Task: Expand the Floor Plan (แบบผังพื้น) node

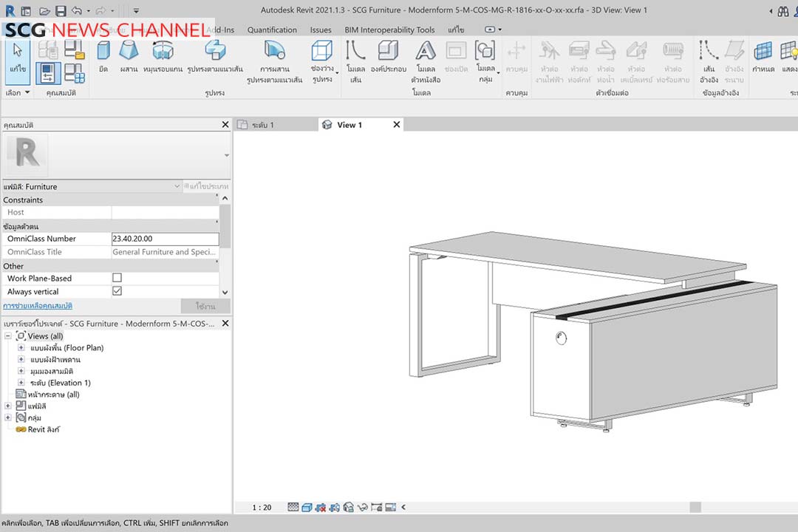Action: click(21, 348)
